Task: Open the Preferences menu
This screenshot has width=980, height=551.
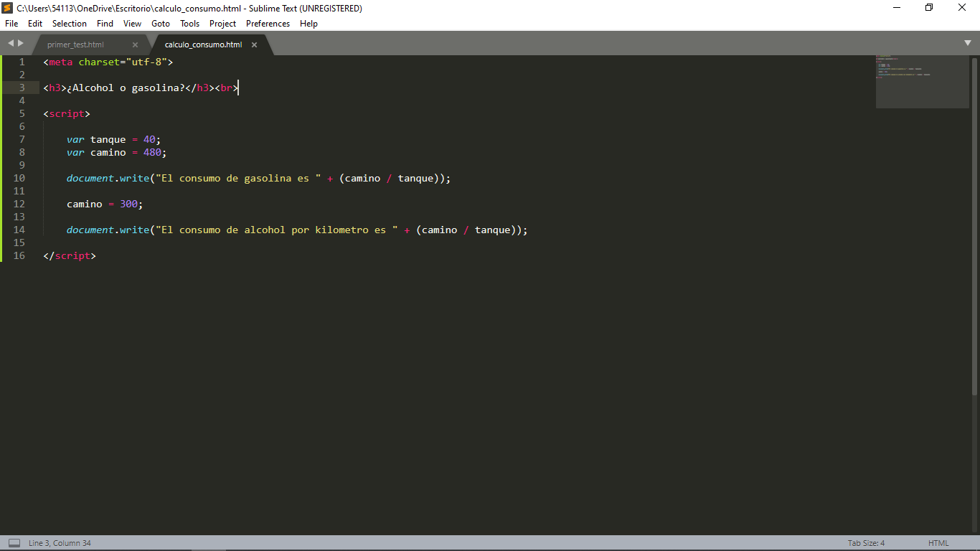Action: (x=268, y=24)
